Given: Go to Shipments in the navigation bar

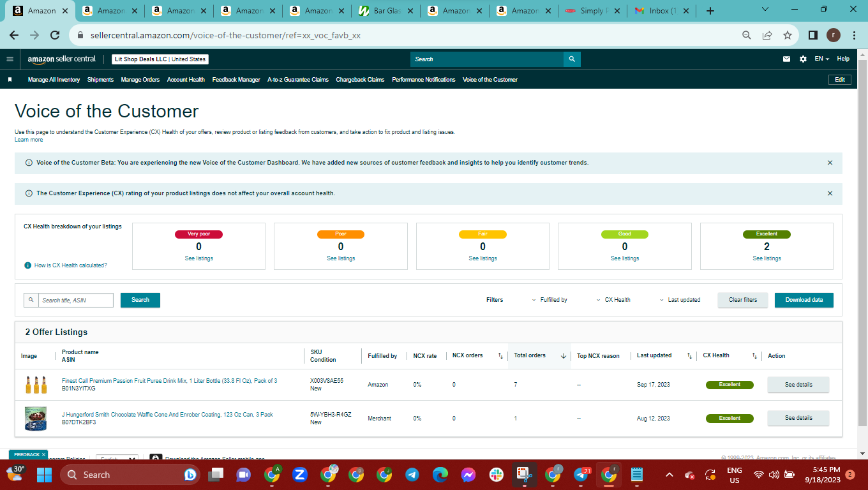Looking at the screenshot, I should [x=100, y=80].
